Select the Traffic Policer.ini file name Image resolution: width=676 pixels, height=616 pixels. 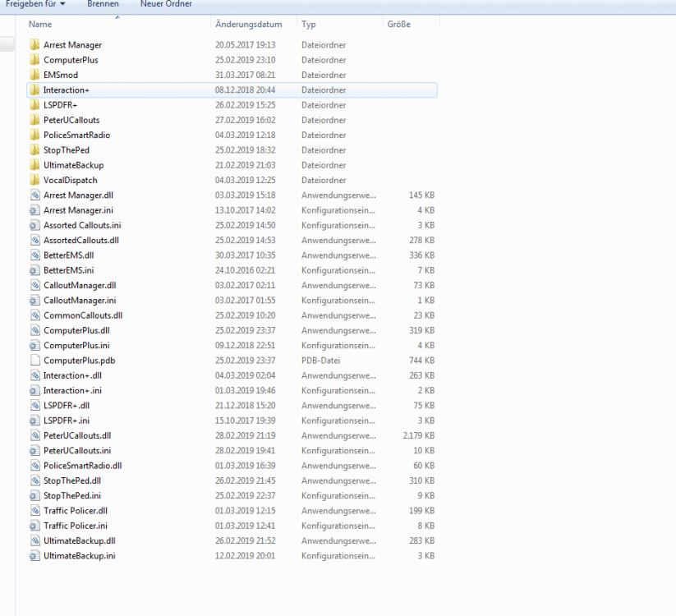pyautogui.click(x=76, y=526)
